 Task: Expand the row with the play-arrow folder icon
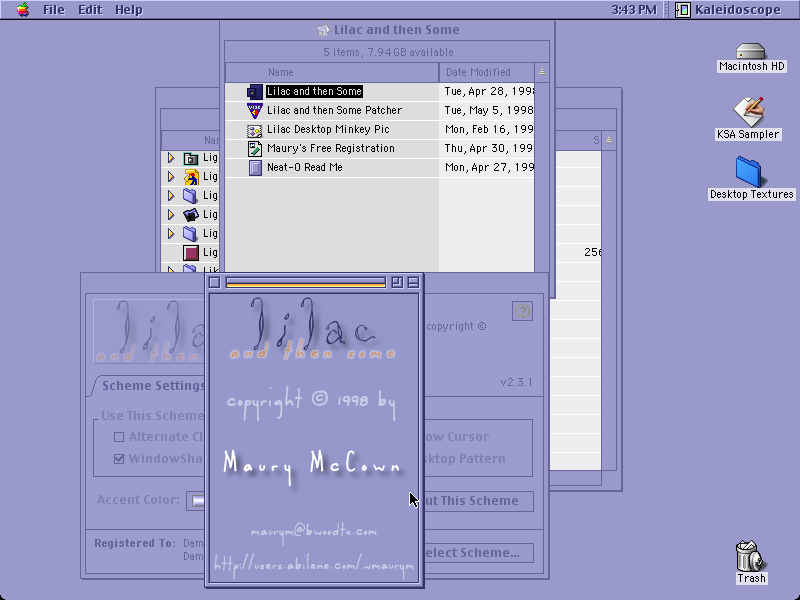171,158
